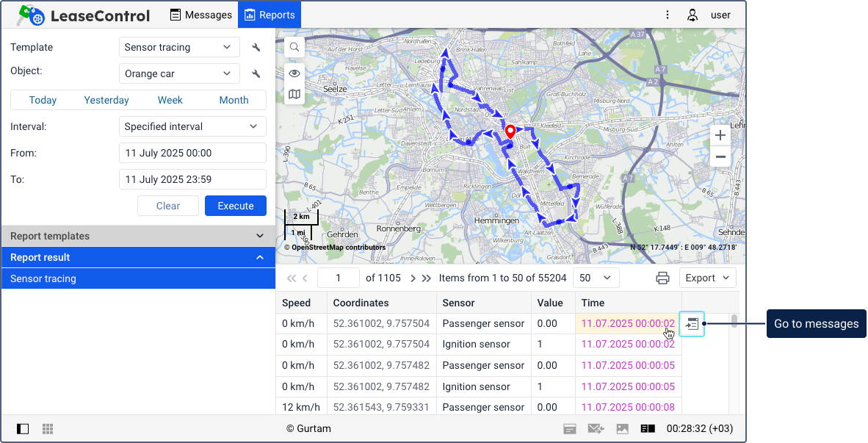Click the wrench icon next to Template
Image resolution: width=868 pixels, height=443 pixels.
pyautogui.click(x=256, y=48)
